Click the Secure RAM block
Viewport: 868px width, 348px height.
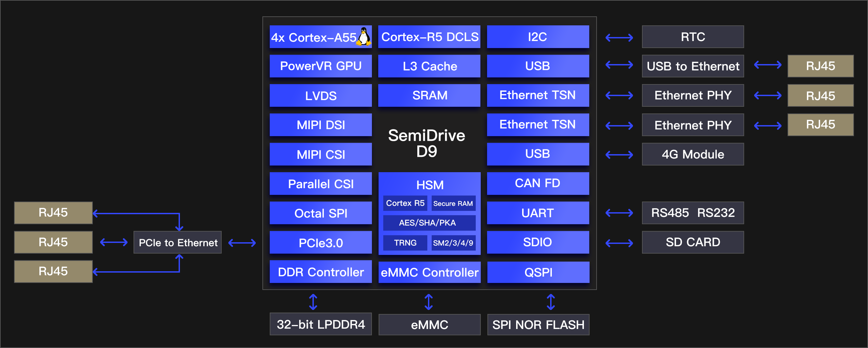453,204
